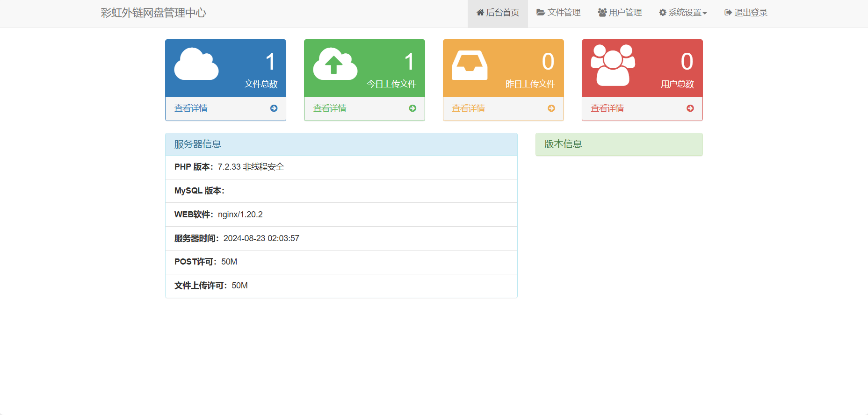Open 查看详情 link under 用户总数

[x=608, y=108]
